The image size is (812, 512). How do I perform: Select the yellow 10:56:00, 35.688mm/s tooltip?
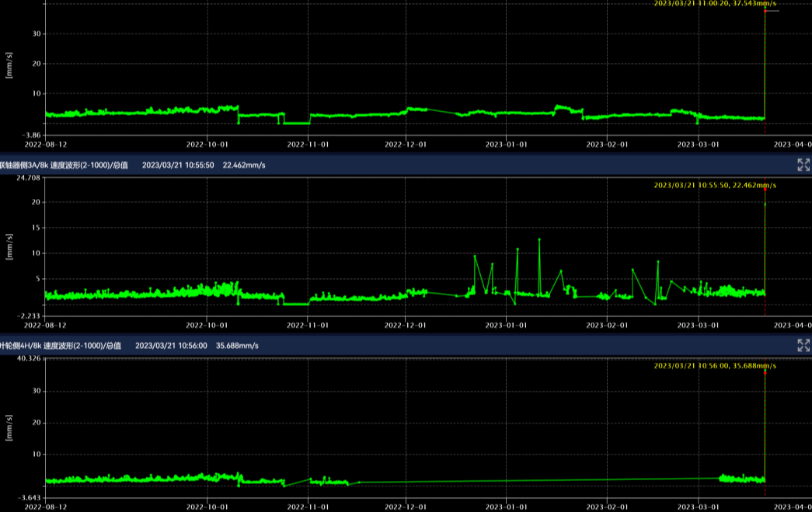pyautogui.click(x=715, y=365)
